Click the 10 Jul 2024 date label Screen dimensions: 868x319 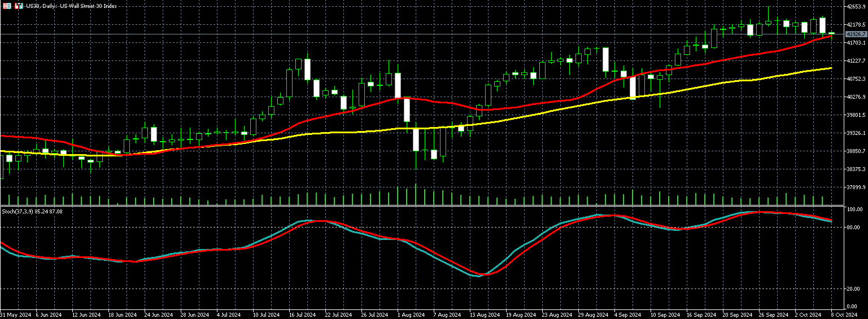[266, 314]
